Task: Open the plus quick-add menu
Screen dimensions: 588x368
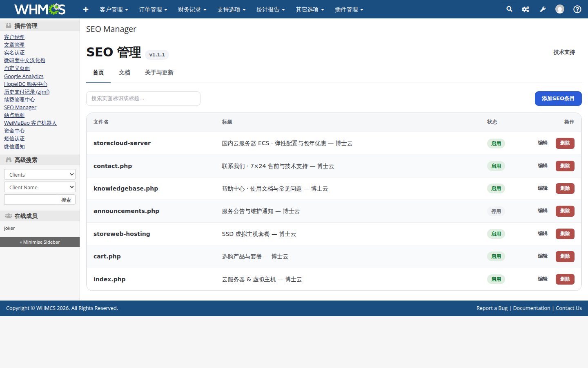Action: tap(86, 9)
